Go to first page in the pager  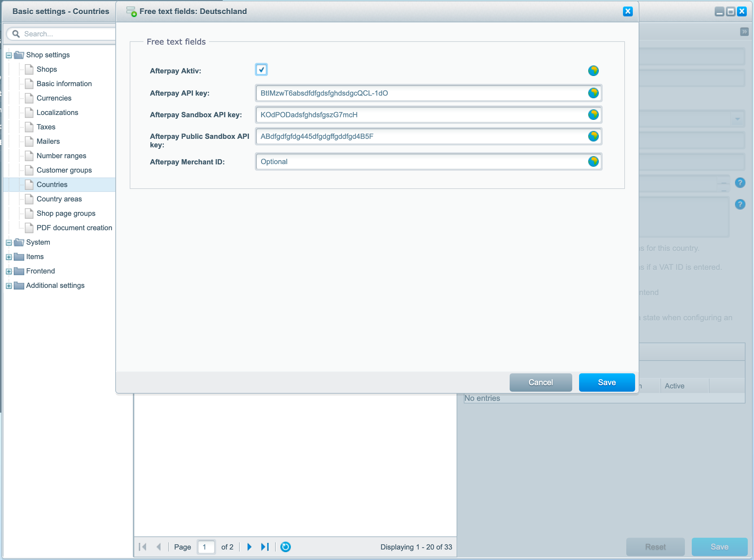(143, 547)
